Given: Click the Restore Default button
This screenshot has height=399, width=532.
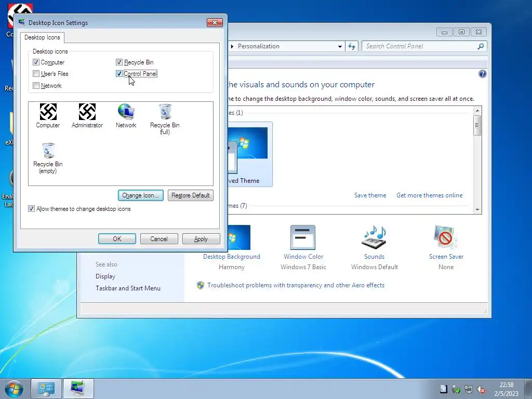Looking at the screenshot, I should [190, 195].
